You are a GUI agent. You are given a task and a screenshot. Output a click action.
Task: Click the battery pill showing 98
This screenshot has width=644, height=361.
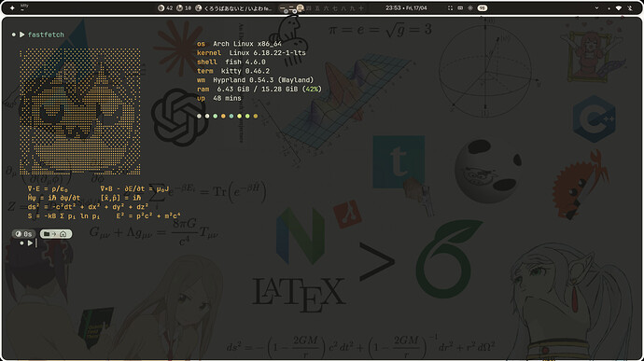[483, 7]
